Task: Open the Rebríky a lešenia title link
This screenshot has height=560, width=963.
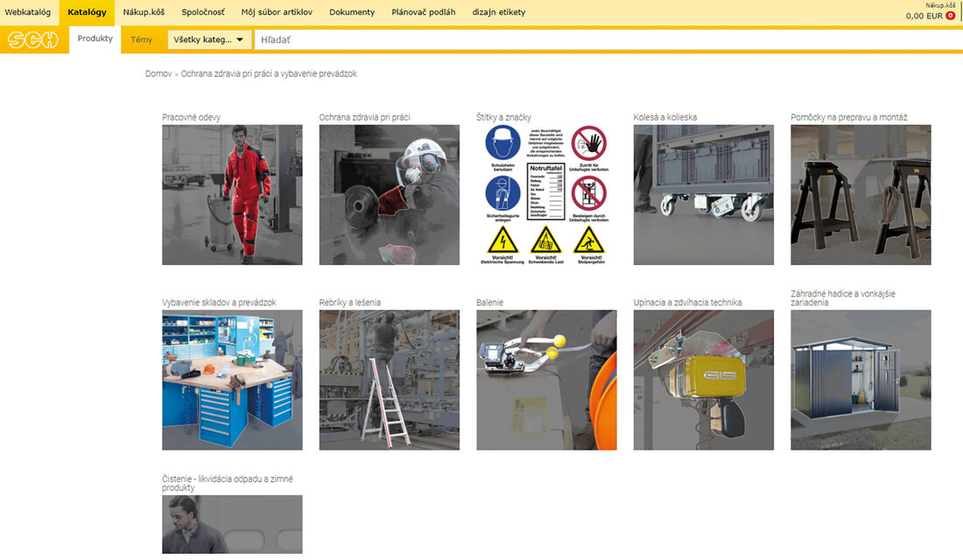Action: pyautogui.click(x=350, y=303)
